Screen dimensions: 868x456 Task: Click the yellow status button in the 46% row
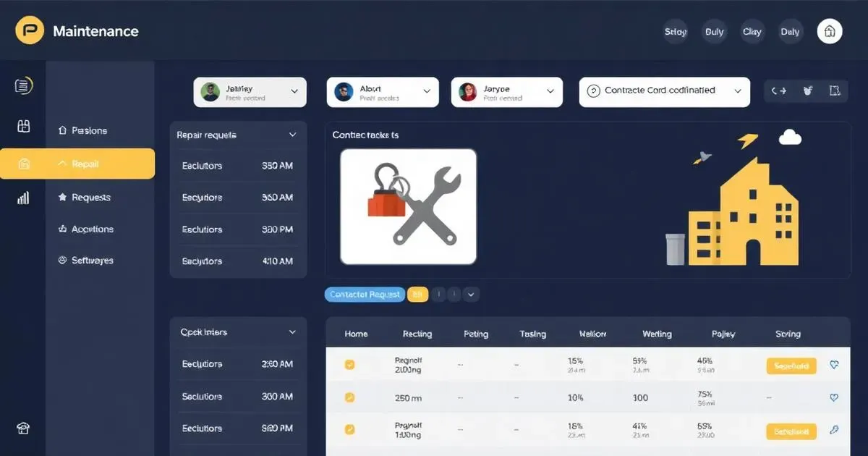[791, 366]
